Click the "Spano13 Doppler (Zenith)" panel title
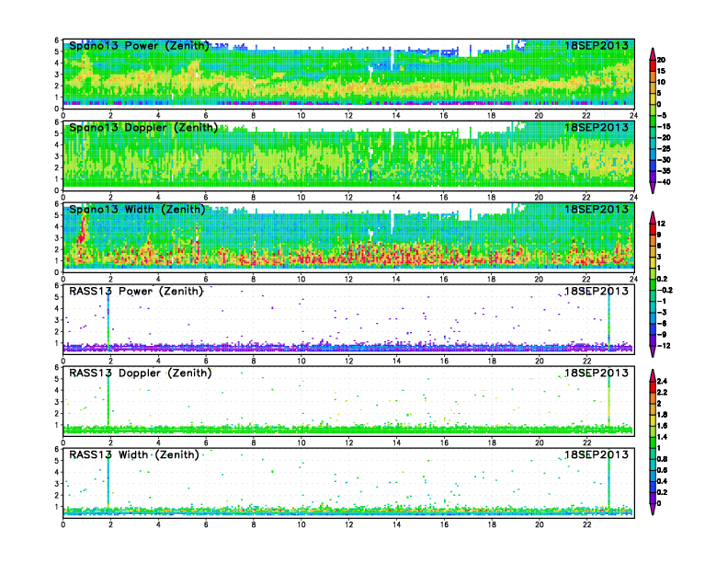Screen dimensions: 728x563 143,127
